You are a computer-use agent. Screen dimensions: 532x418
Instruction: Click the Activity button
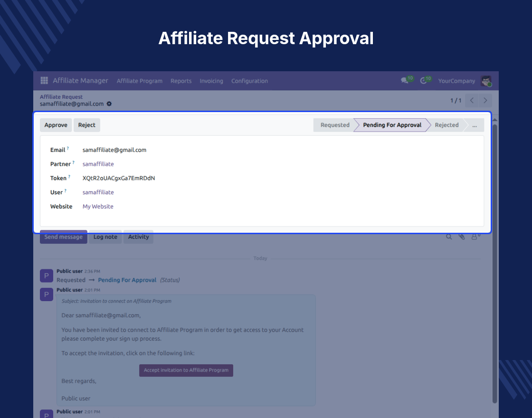coord(138,237)
